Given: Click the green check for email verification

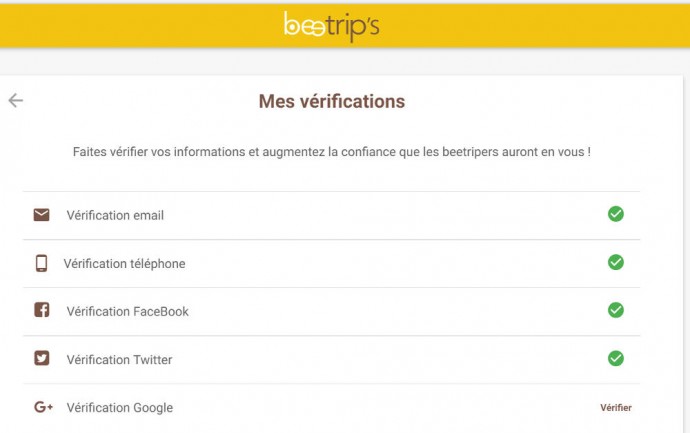Looking at the screenshot, I should pyautogui.click(x=616, y=214).
